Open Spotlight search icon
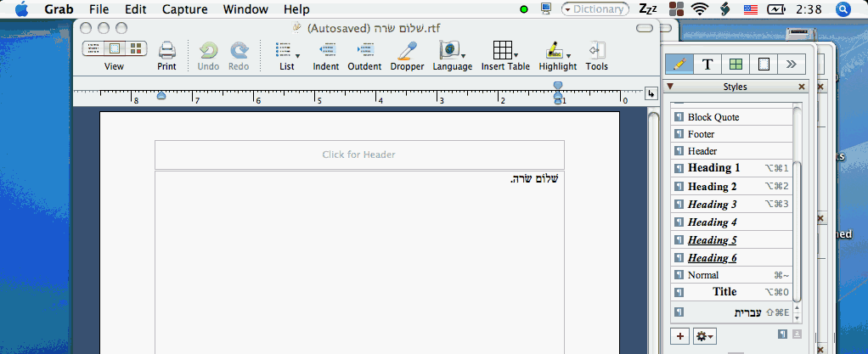 click(x=843, y=8)
